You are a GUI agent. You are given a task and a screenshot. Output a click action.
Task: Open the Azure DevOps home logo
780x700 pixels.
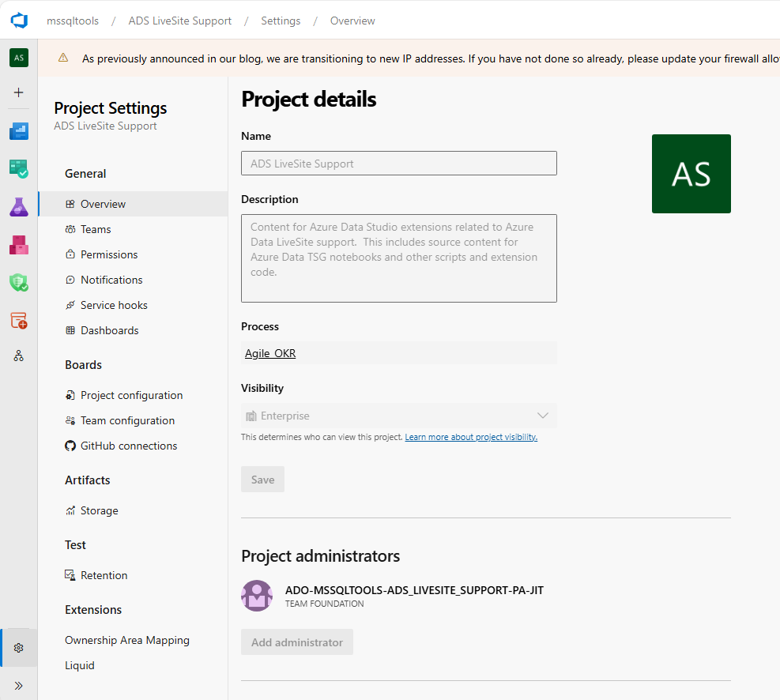18,20
